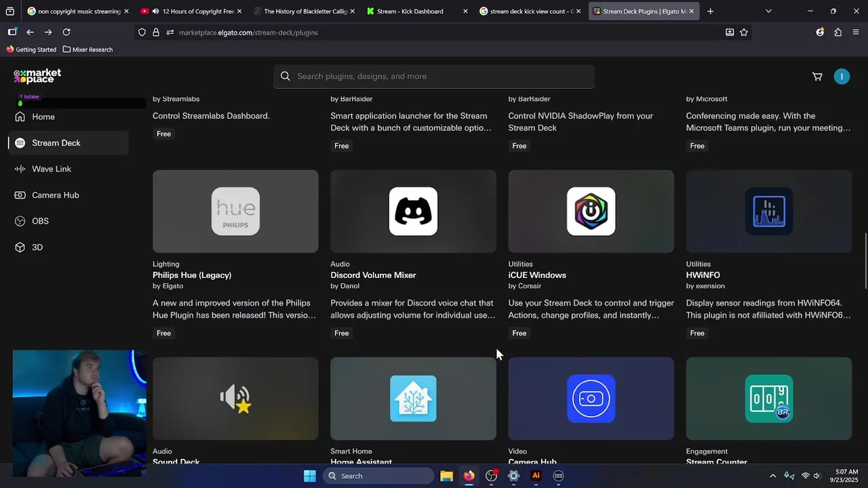868x488 pixels.
Task: Click the search magnifier icon
Action: 285,77
